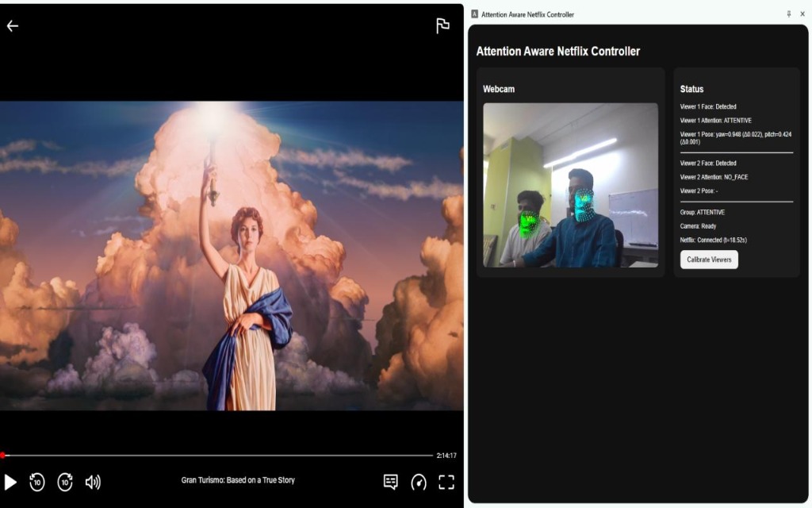Click 'Netflix: Connected' status line

tap(713, 241)
